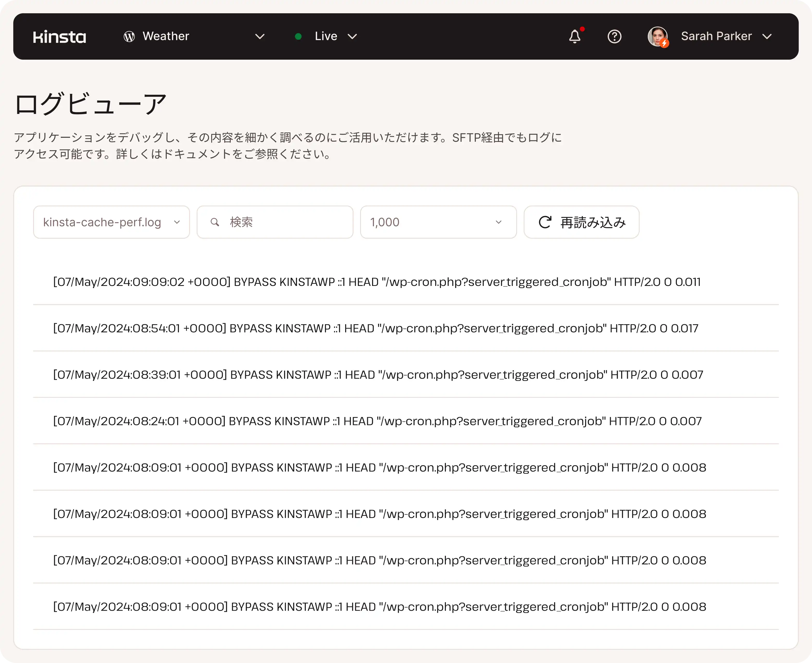Select the 08:24:01 log entry
Screen dimensions: 812x663
pyautogui.click(x=377, y=421)
